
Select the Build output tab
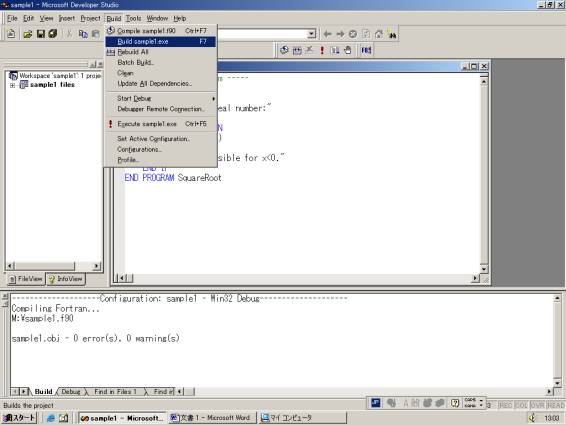43,392
